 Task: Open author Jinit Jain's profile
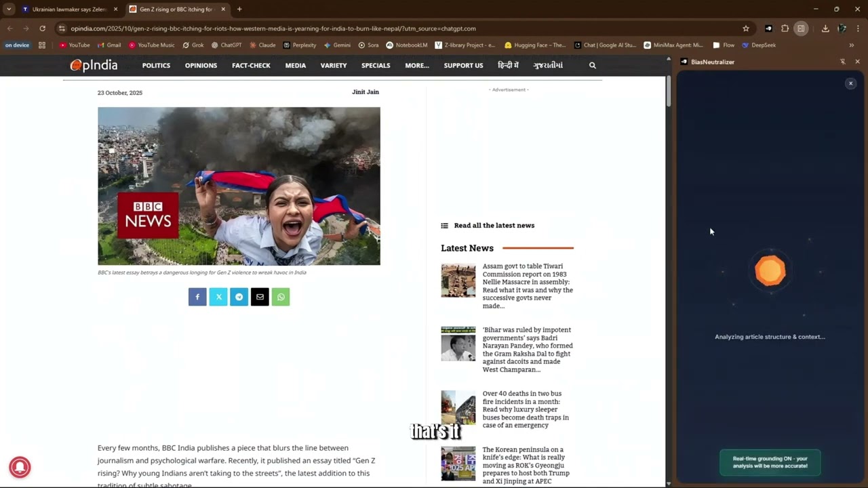(x=366, y=92)
